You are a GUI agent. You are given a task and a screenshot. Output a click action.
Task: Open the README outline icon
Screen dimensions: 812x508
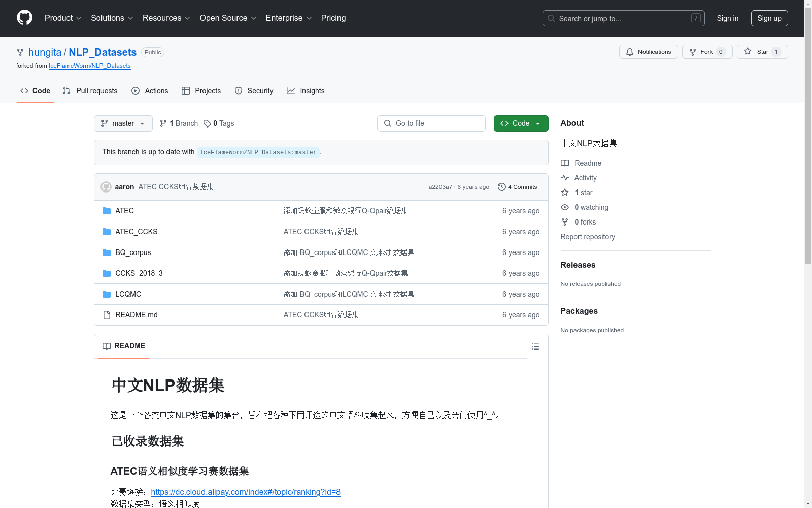535,346
